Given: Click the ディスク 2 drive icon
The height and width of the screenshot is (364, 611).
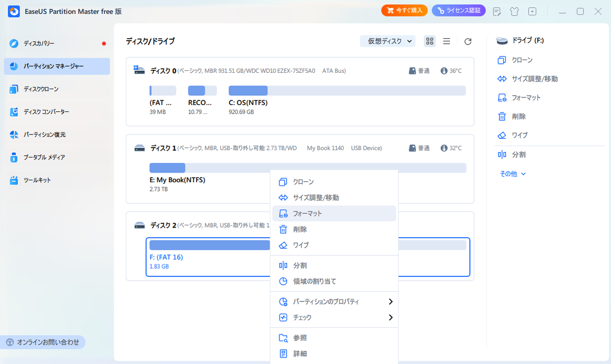Looking at the screenshot, I should tap(140, 225).
